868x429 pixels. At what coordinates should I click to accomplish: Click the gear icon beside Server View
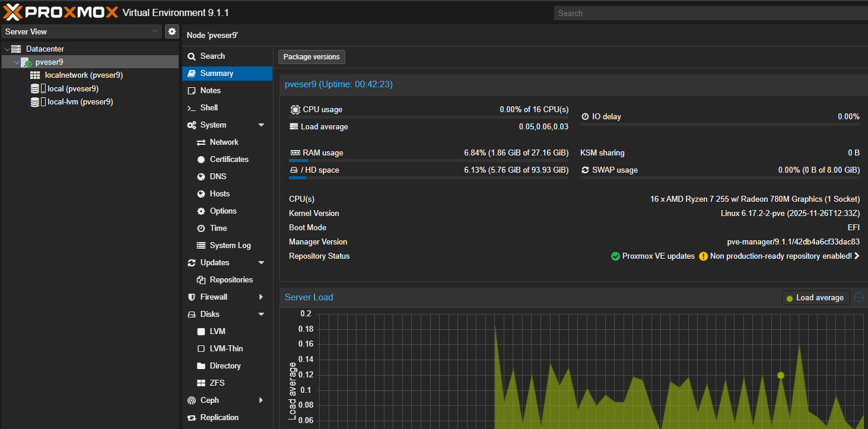[171, 31]
